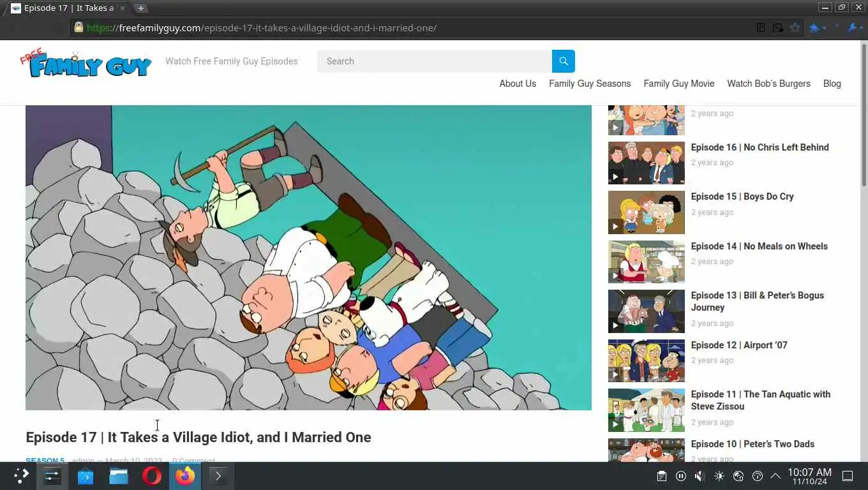Open the terminal arrow icon in taskbar
The width and height of the screenshot is (868, 490).
coord(218,476)
